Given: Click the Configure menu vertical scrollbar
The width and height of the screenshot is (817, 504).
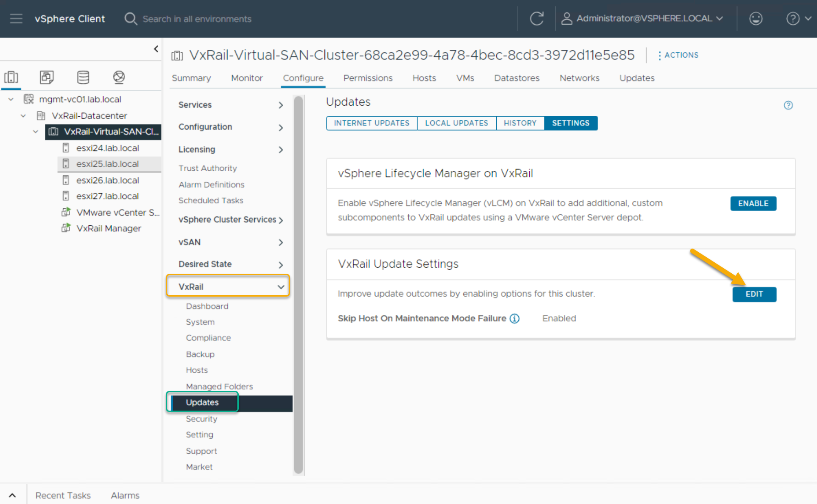Looking at the screenshot, I should pos(298,284).
